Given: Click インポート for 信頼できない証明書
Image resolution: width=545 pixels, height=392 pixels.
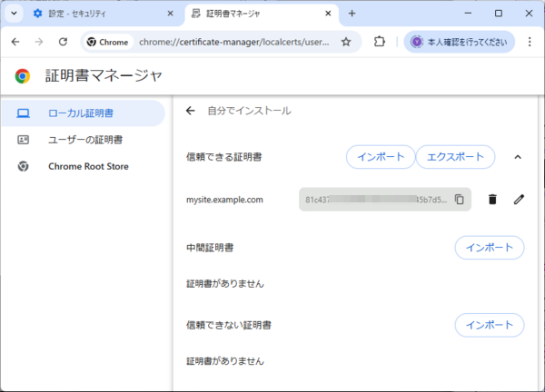Looking at the screenshot, I should pyautogui.click(x=490, y=325).
